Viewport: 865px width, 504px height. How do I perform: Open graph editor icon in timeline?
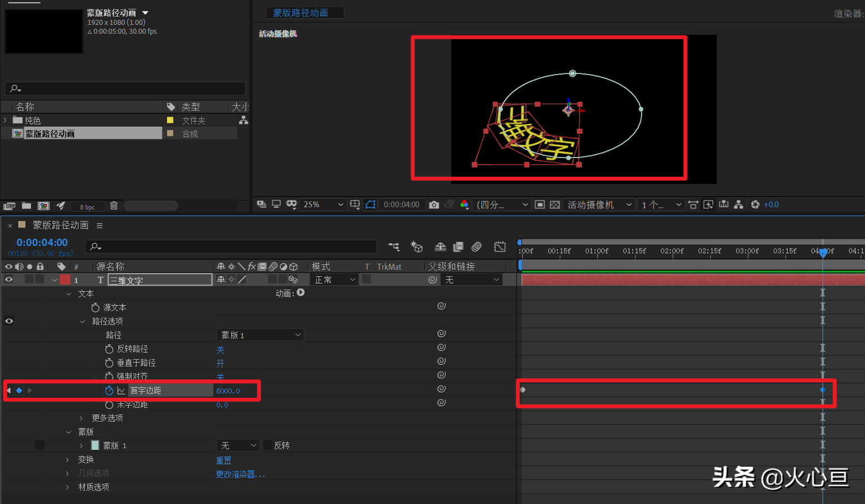499,246
